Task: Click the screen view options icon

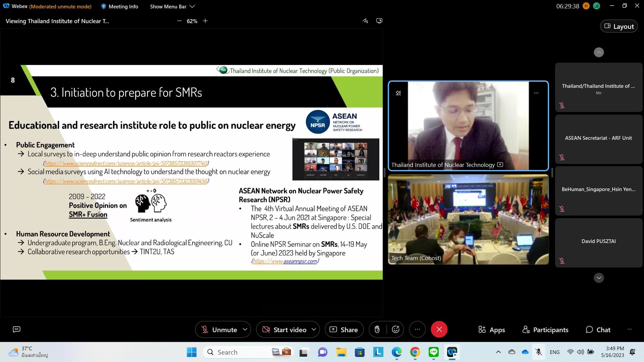Action: [379, 21]
